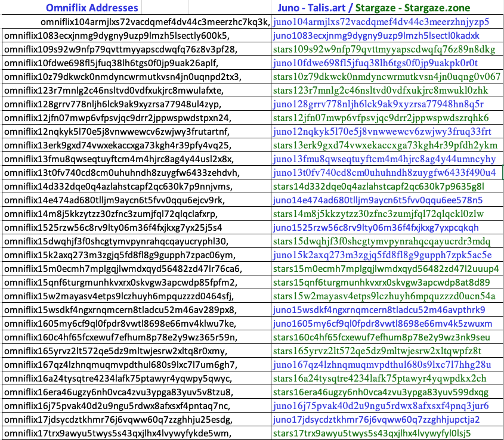This screenshot has width=504, height=440.
Task: Select cell juno15wsdkf4ngxrnqmcern8tladcu52m46avpthrk9
Action: [387, 310]
